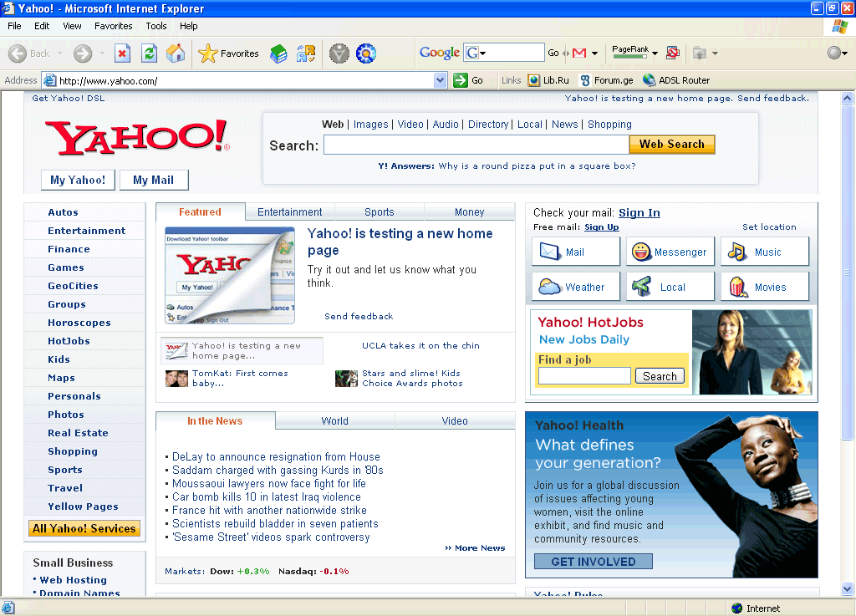Click the new home page featured thumbnail

click(230, 276)
